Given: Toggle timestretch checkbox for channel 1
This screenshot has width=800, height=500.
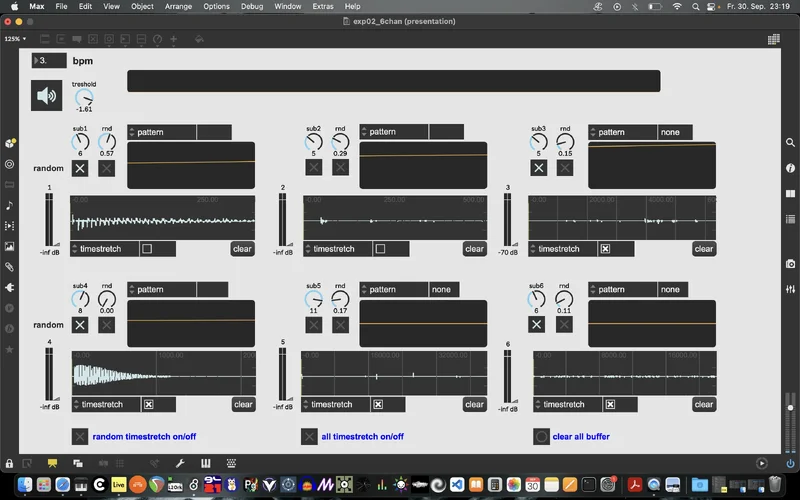Looking at the screenshot, I should pyautogui.click(x=147, y=249).
